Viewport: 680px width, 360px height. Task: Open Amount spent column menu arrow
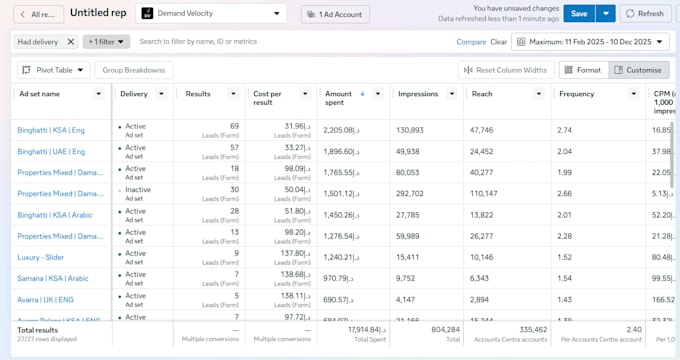tap(378, 94)
